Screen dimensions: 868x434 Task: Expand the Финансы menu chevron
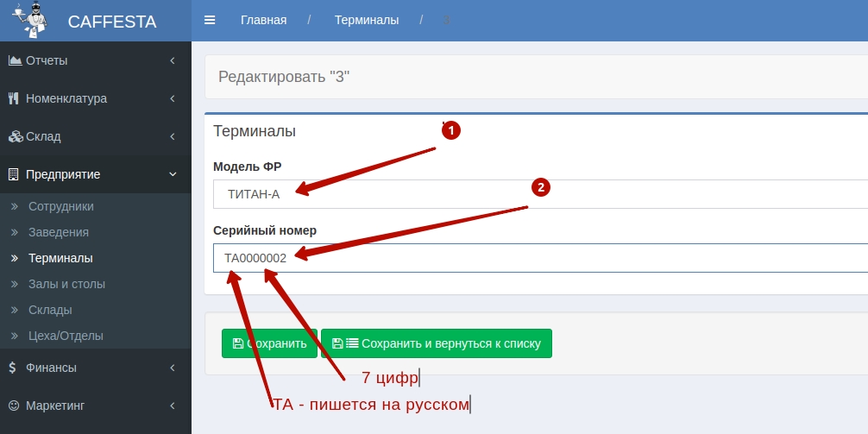(x=173, y=368)
